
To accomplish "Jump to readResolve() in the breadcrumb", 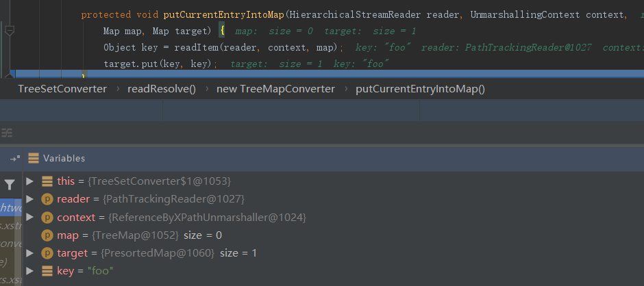I will click(x=161, y=89).
